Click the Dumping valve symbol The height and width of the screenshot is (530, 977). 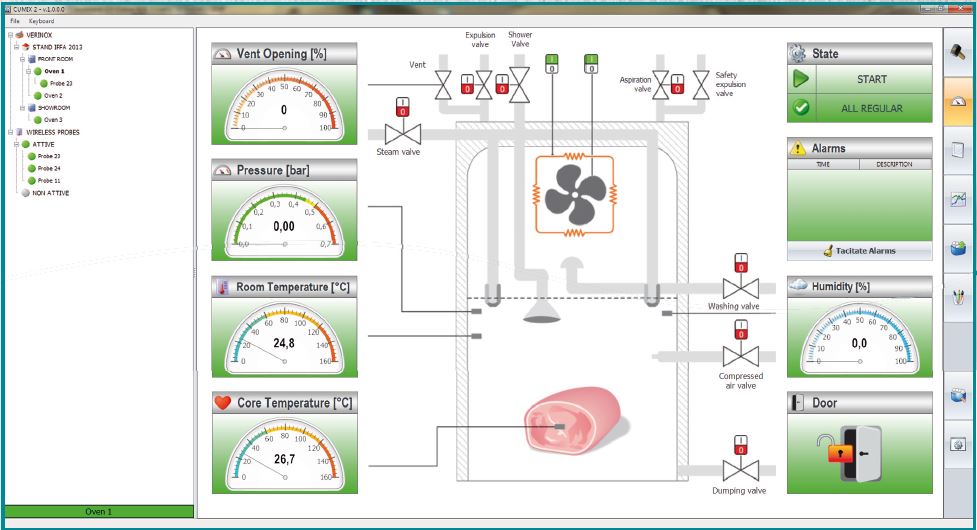pyautogui.click(x=741, y=470)
